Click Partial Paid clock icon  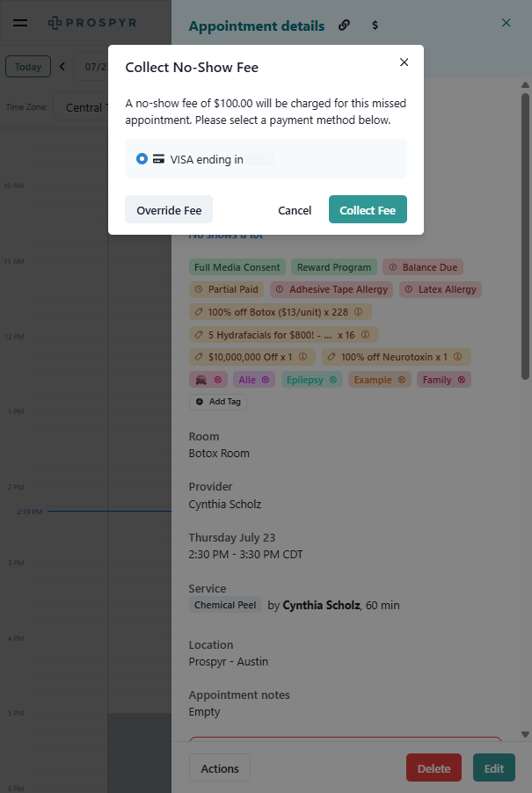coord(199,289)
